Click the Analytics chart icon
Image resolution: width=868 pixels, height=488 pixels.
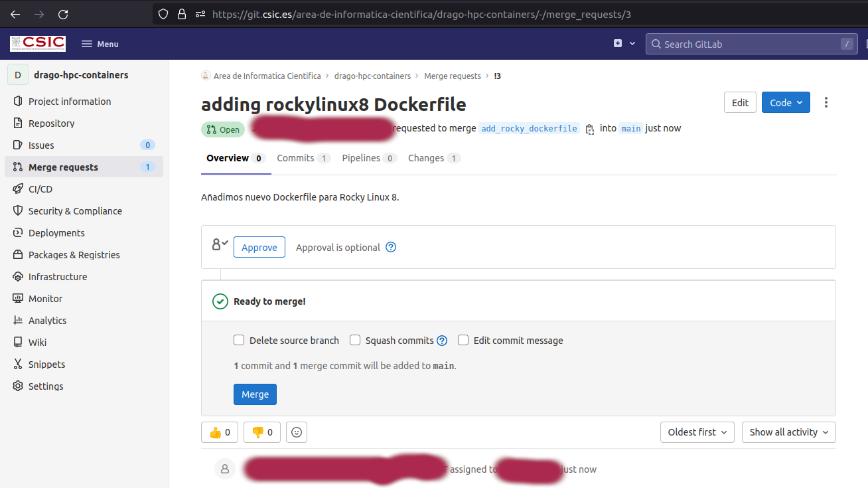(x=18, y=321)
